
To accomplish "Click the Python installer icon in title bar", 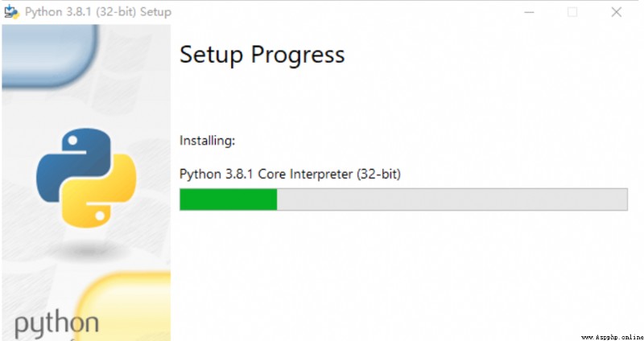I will [x=11, y=12].
